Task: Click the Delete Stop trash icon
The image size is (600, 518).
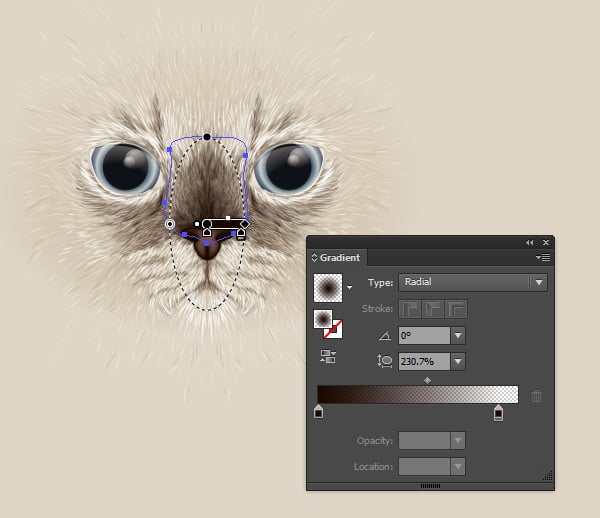Action: click(536, 396)
